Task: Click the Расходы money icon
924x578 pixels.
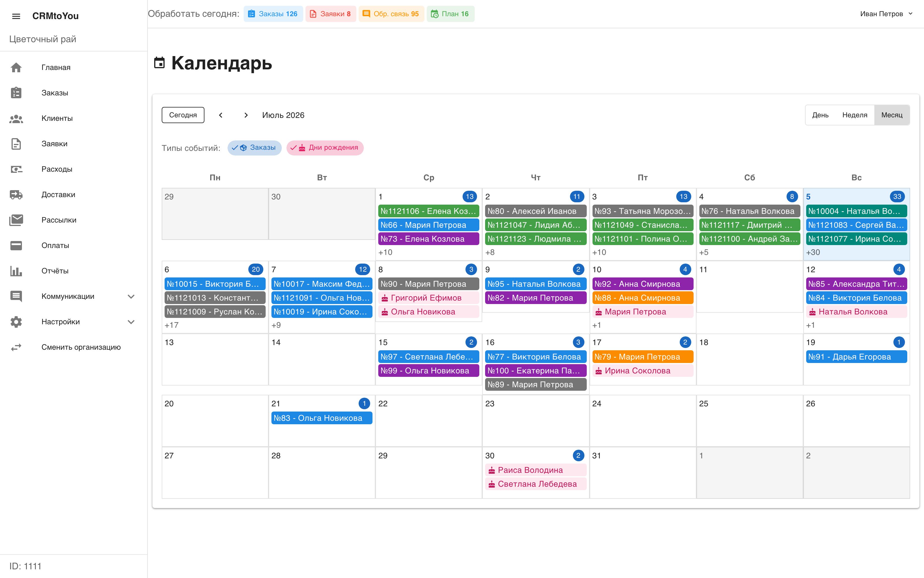Action: (x=16, y=169)
